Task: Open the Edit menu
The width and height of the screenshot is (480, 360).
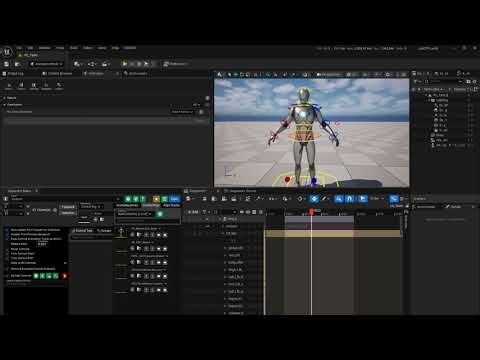Action: pos(30,48)
